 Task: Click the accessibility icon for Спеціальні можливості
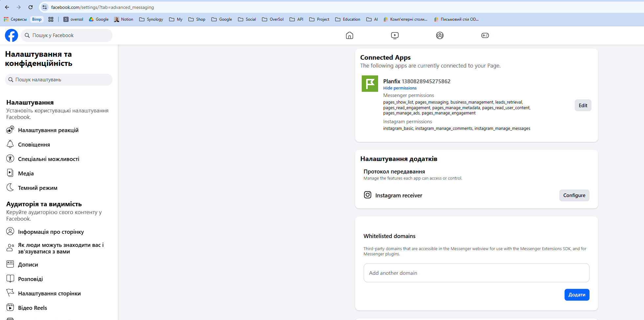click(10, 159)
